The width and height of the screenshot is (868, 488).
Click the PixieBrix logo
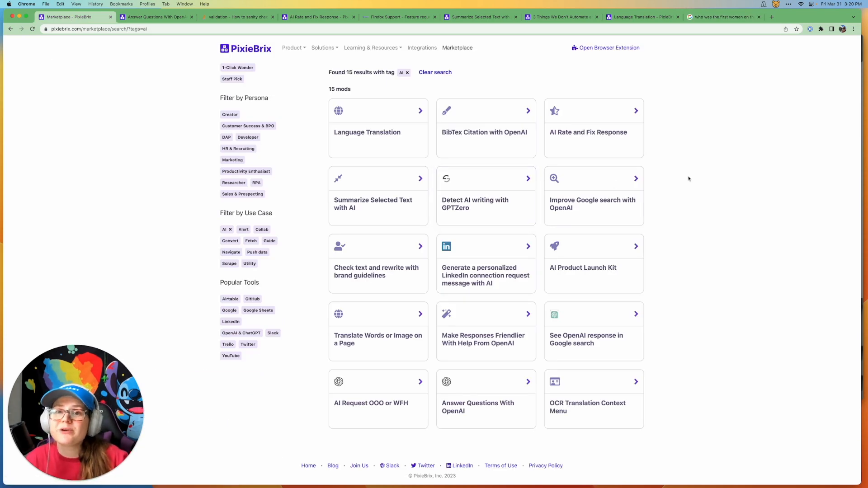(x=245, y=48)
